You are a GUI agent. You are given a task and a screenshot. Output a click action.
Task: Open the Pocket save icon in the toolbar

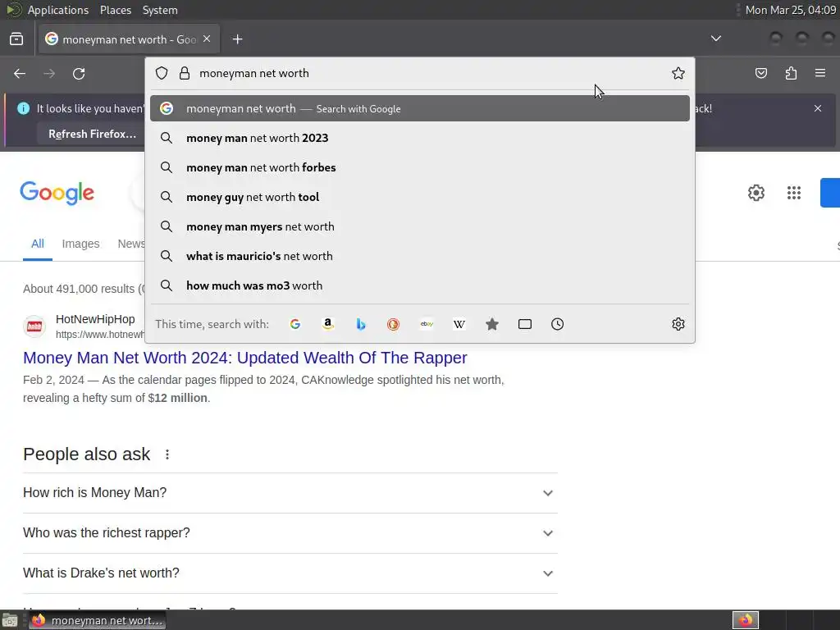(x=761, y=73)
